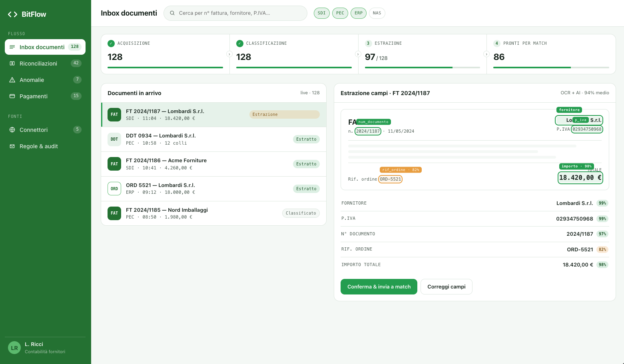Click the Connettori globe icon
624x364 pixels.
[12, 130]
